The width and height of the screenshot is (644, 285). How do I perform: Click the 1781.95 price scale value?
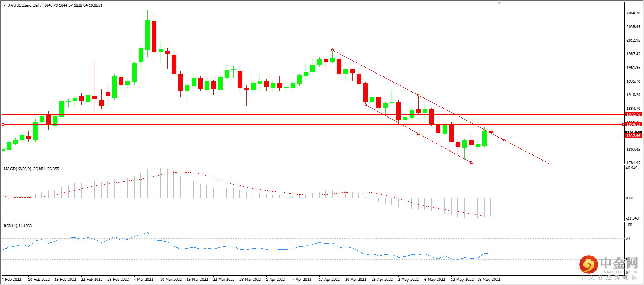coord(633,163)
